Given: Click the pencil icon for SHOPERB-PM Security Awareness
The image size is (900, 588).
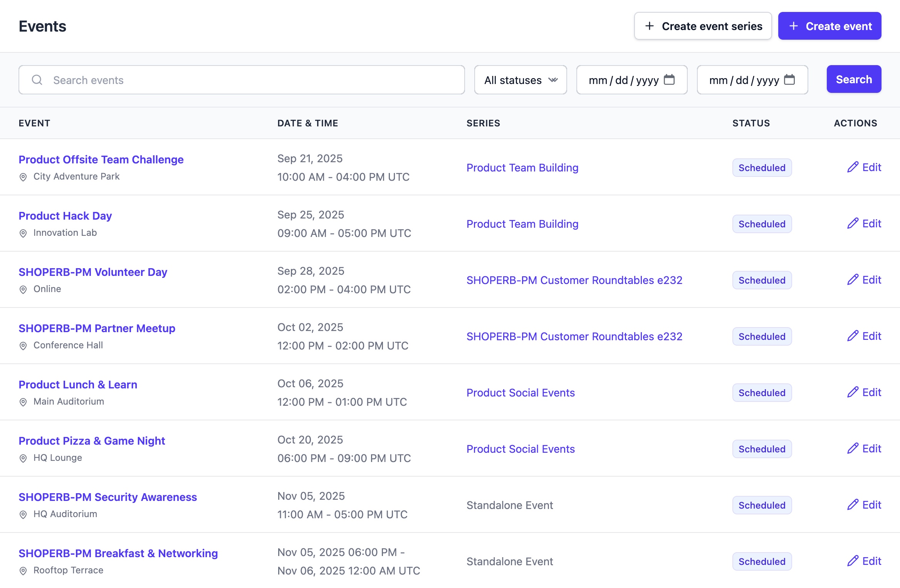Looking at the screenshot, I should 853,505.
